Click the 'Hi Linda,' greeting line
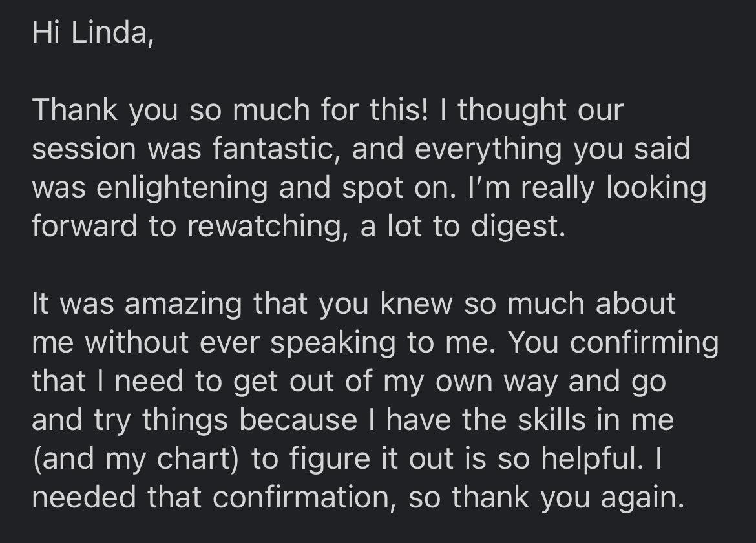756x543 pixels. point(92,34)
